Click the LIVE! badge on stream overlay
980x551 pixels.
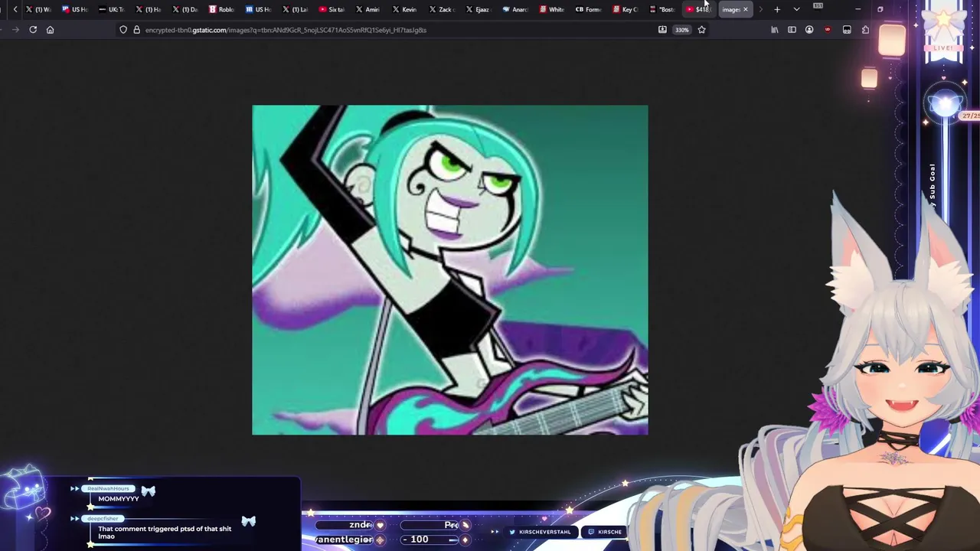tap(943, 48)
